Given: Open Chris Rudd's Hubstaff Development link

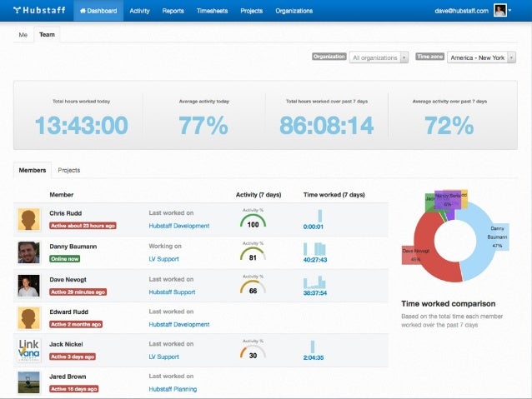Looking at the screenshot, I should (x=179, y=226).
